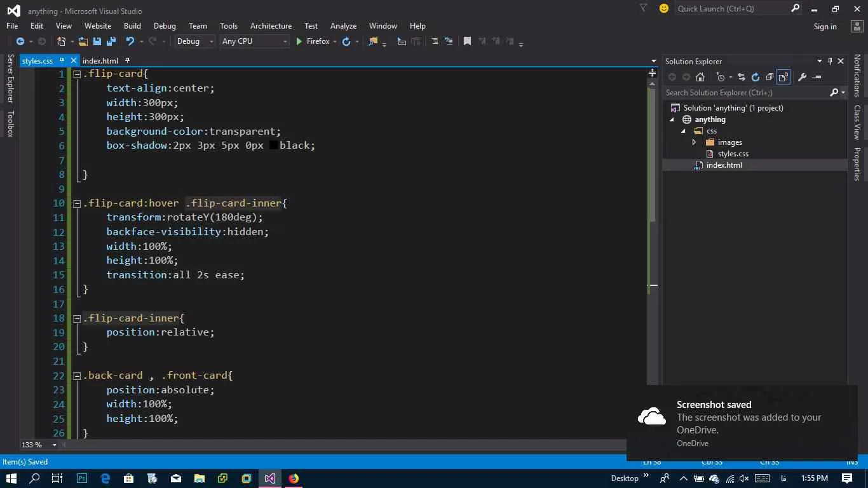This screenshot has height=488, width=868.
Task: Click the black color swatch on line 6
Action: pos(273,146)
